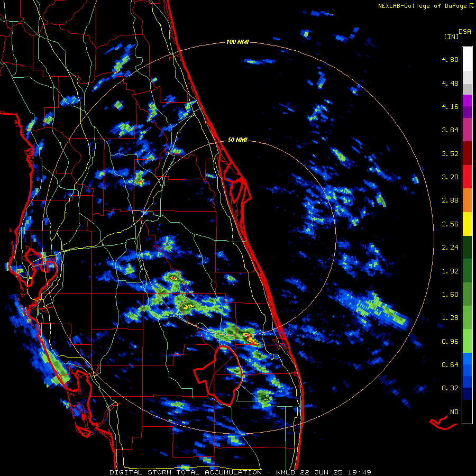
Task: Click the 2.56 legend value
Action: tap(450, 224)
